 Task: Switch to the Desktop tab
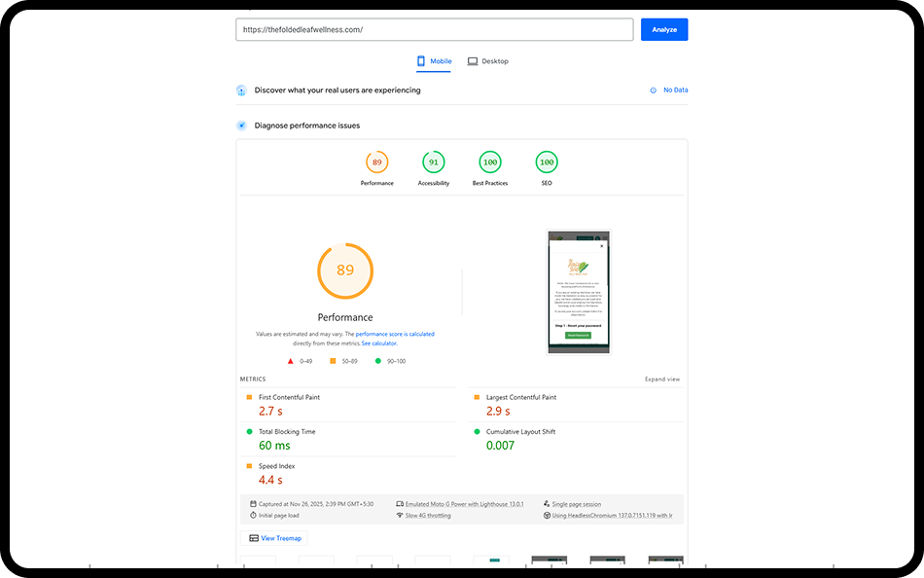coord(488,61)
